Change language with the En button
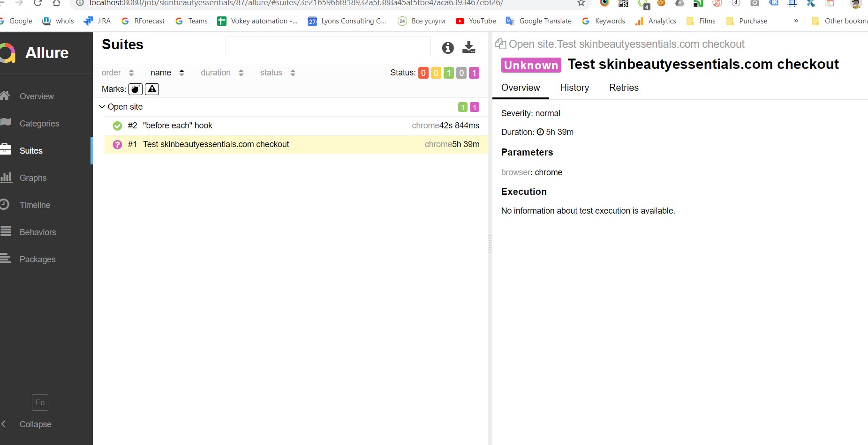 [40, 402]
